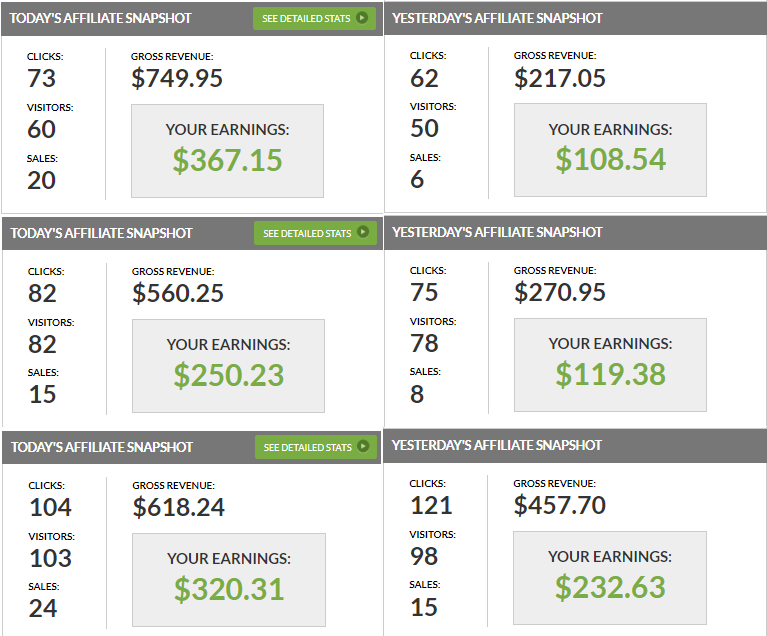Click the $250.23 earnings amount
Image resolution: width=767 pixels, height=636 pixels.
(228, 375)
